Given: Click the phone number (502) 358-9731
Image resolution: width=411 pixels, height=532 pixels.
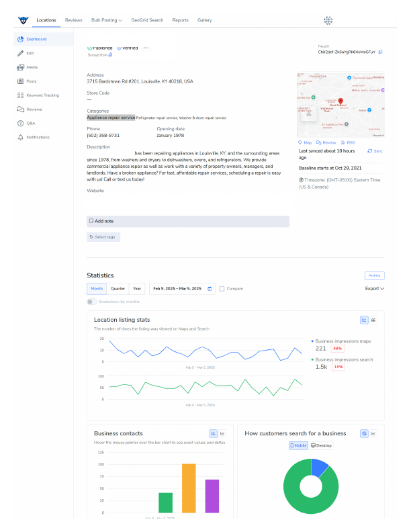Looking at the screenshot, I should click(x=103, y=136).
